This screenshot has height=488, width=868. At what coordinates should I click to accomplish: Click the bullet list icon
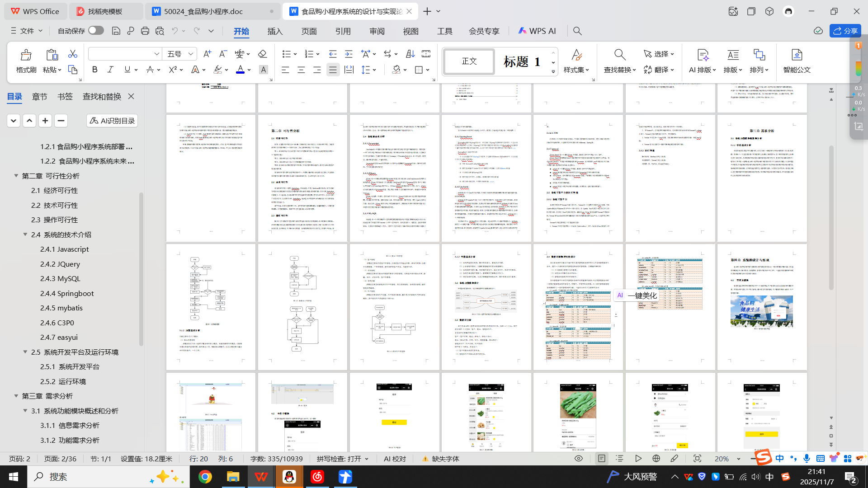click(286, 54)
